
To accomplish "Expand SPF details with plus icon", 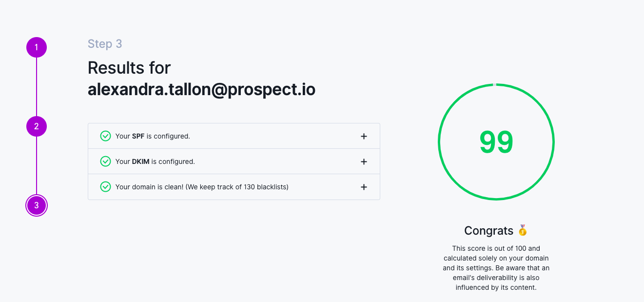I will (364, 136).
